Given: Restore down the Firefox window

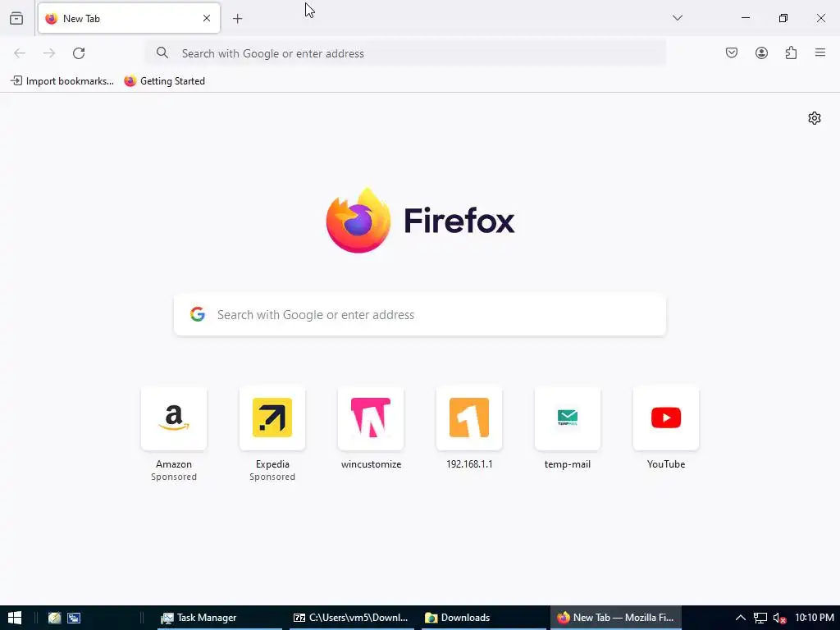Looking at the screenshot, I should tap(783, 18).
